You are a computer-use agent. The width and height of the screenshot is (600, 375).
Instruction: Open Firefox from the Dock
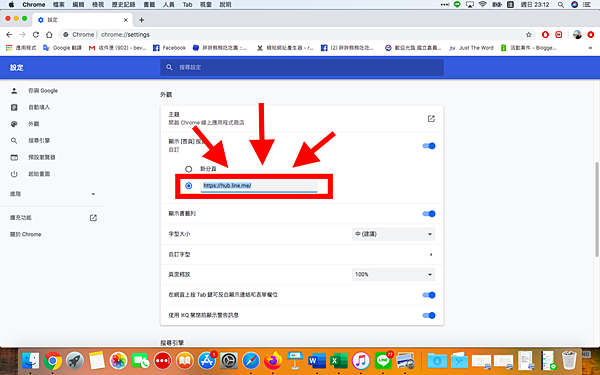pos(273,360)
